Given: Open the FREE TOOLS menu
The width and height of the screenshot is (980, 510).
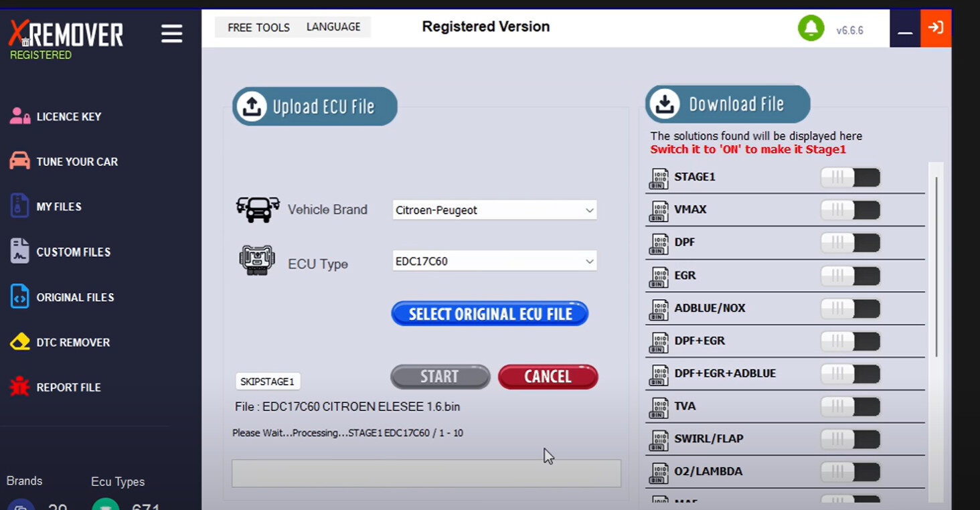Looking at the screenshot, I should coord(258,27).
